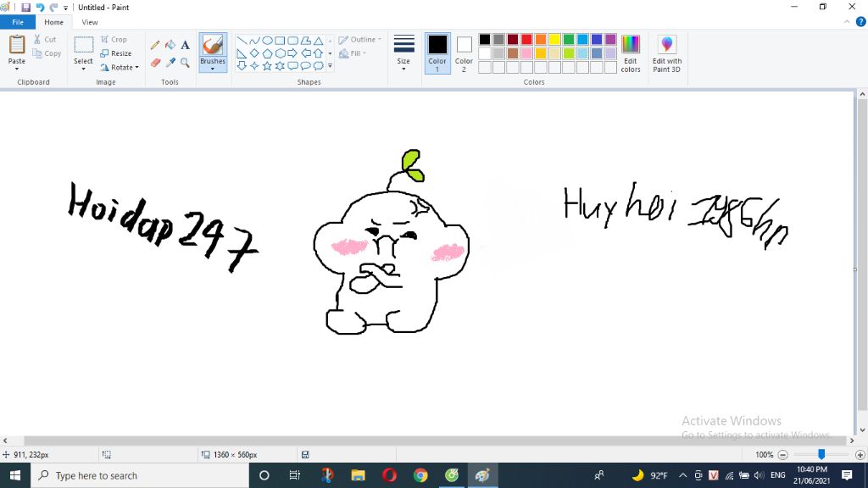Screen dimensions: 868x488
Task: Open the shape Outline dropdown
Action: click(359, 39)
